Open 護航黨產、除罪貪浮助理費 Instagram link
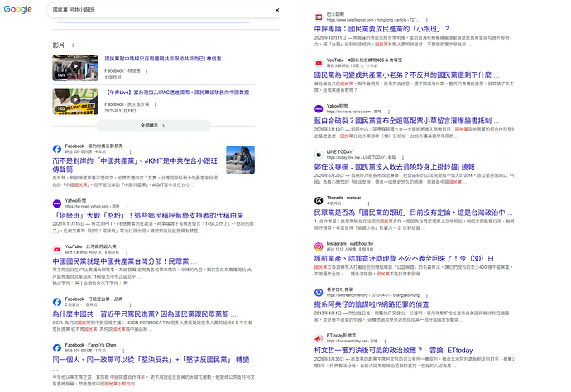 [x=408, y=258]
